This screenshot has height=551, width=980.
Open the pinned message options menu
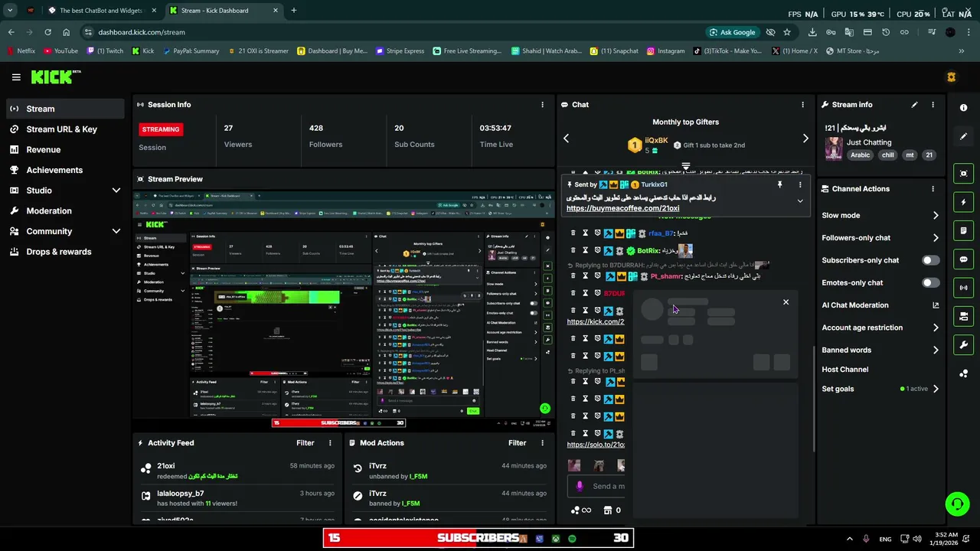(x=800, y=184)
